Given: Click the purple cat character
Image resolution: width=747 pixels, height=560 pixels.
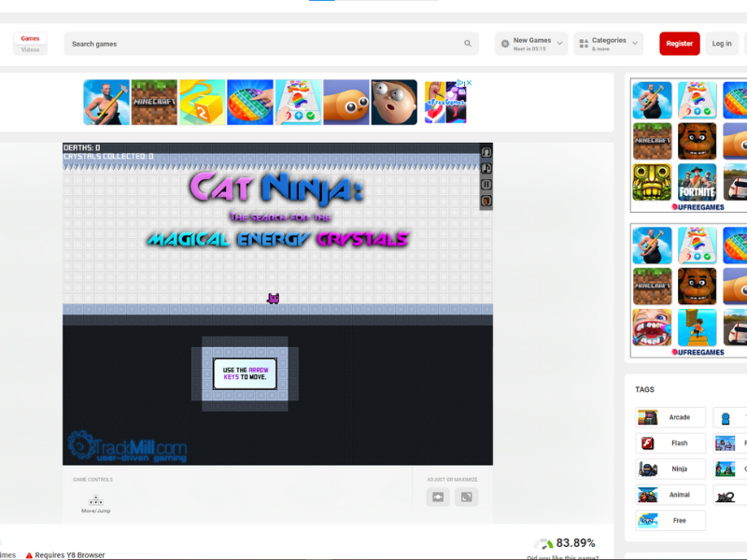Looking at the screenshot, I should [x=273, y=299].
